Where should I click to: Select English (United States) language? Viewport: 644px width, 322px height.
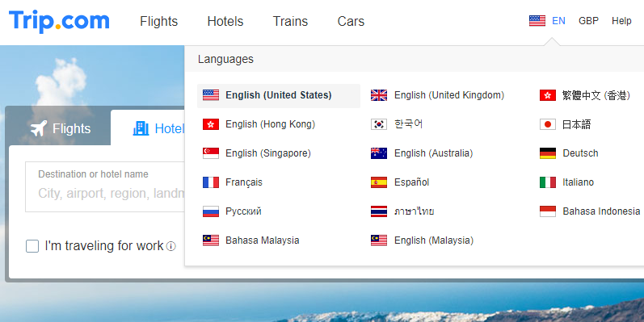pyautogui.click(x=279, y=95)
